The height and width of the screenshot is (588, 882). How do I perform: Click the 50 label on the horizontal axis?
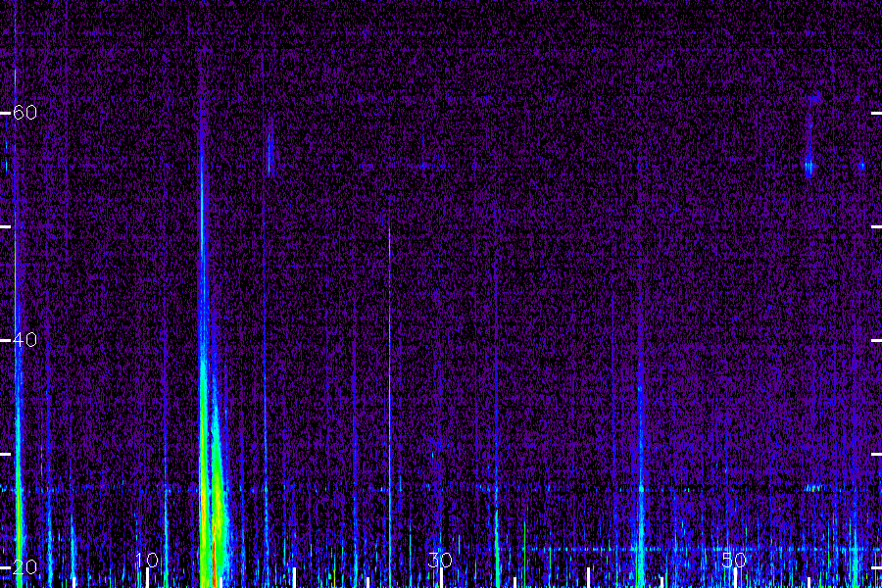coord(734,560)
